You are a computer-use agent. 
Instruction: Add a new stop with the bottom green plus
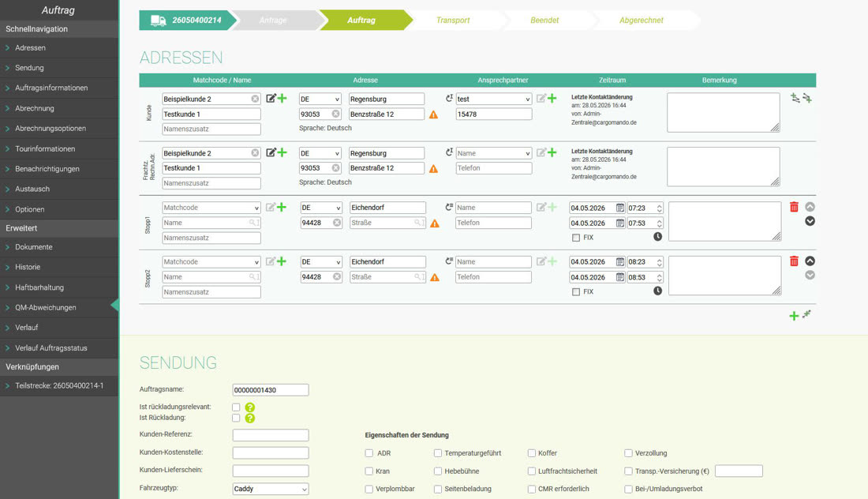pyautogui.click(x=794, y=316)
